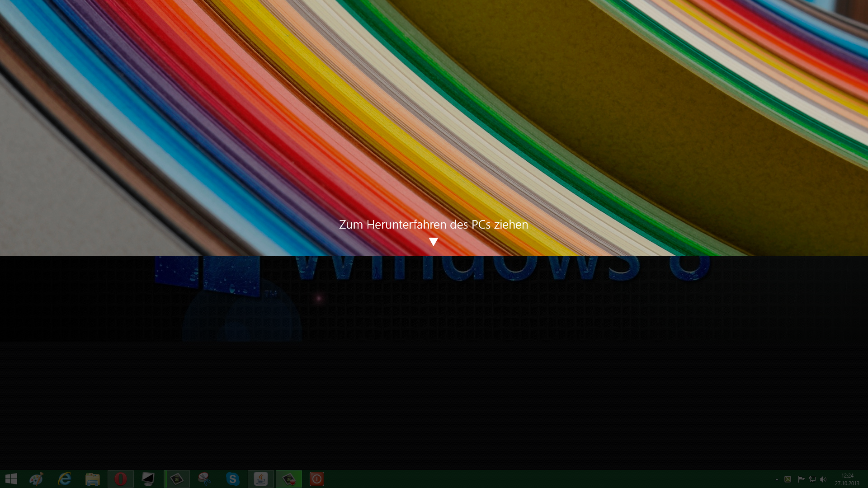Viewport: 868px width, 488px height.
Task: Show hidden system tray icons
Action: coord(777,479)
